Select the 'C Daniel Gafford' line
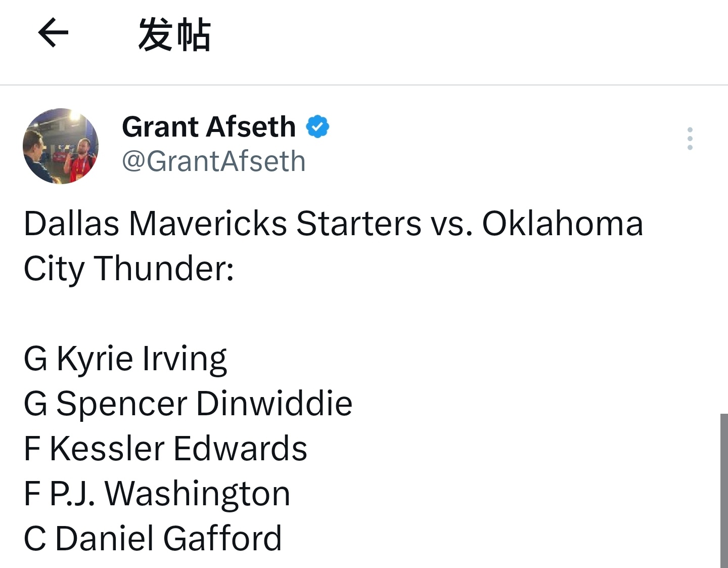 click(153, 539)
